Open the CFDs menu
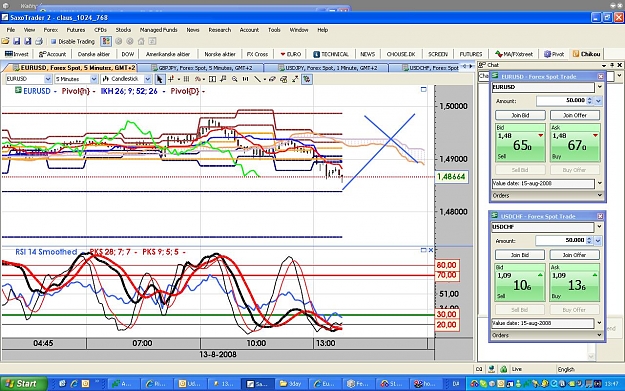 [100, 30]
